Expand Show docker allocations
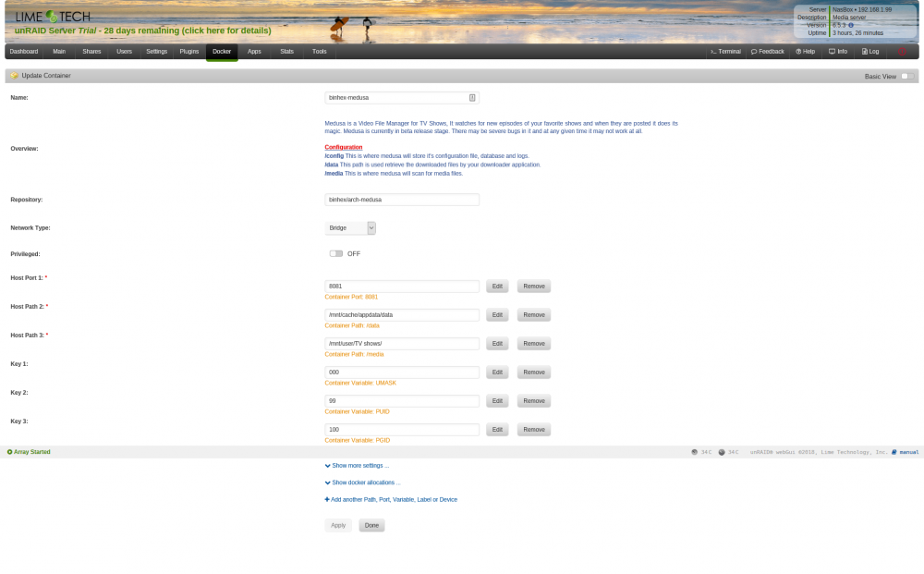Image resolution: width=924 pixels, height=574 pixels. click(362, 482)
